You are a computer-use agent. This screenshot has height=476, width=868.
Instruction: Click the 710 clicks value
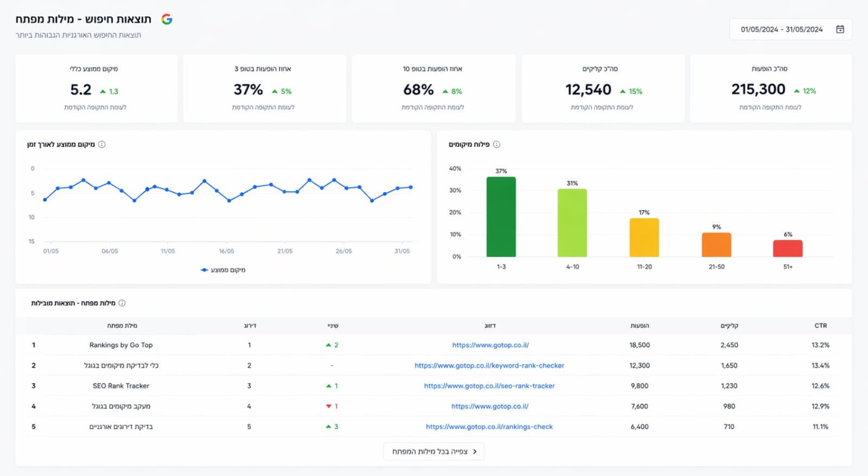(729, 427)
